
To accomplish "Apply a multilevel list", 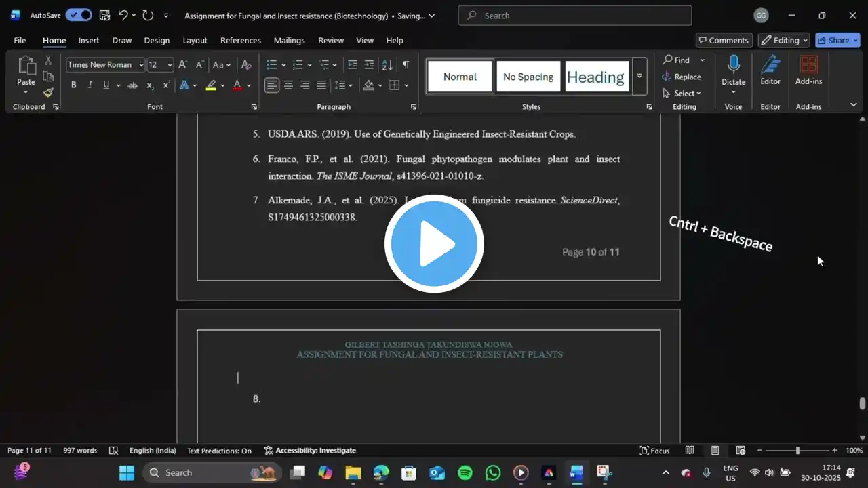I will click(x=324, y=65).
